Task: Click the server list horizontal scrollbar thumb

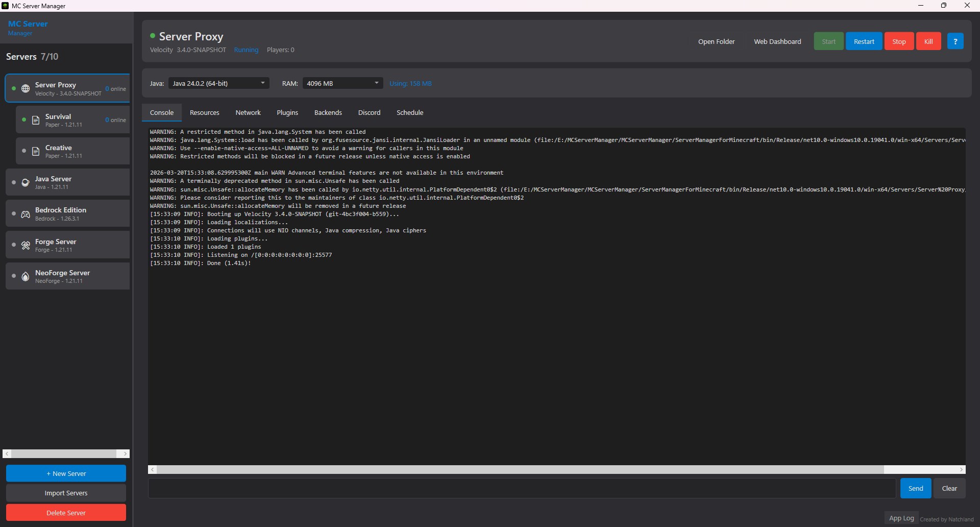Action: [x=64, y=453]
